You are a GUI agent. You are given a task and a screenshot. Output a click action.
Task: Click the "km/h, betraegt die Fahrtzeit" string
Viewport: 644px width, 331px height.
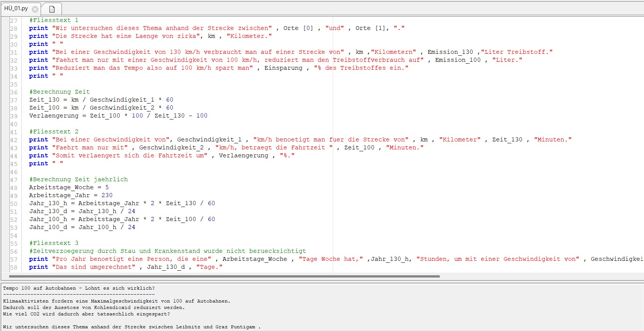point(274,147)
